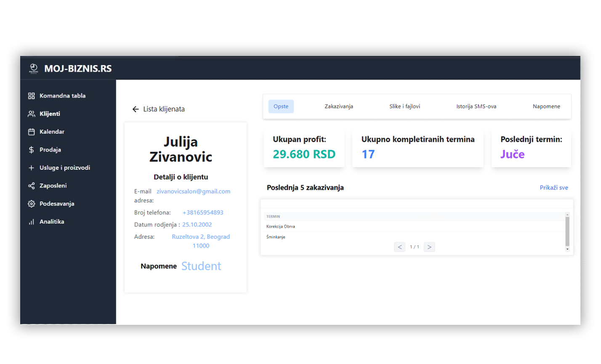Viewport: 601px width, 364px height.
Task: Open Klijenti via the people icon
Action: (32, 114)
